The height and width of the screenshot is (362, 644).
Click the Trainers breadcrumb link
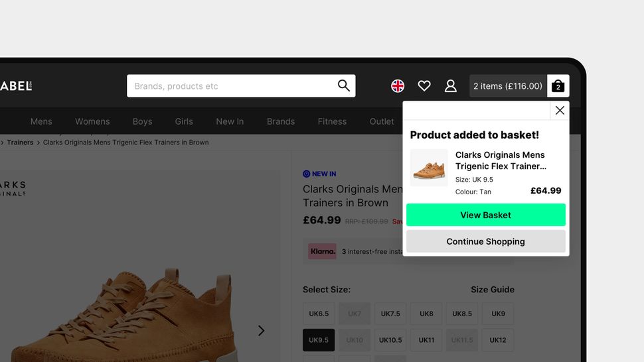click(x=20, y=143)
